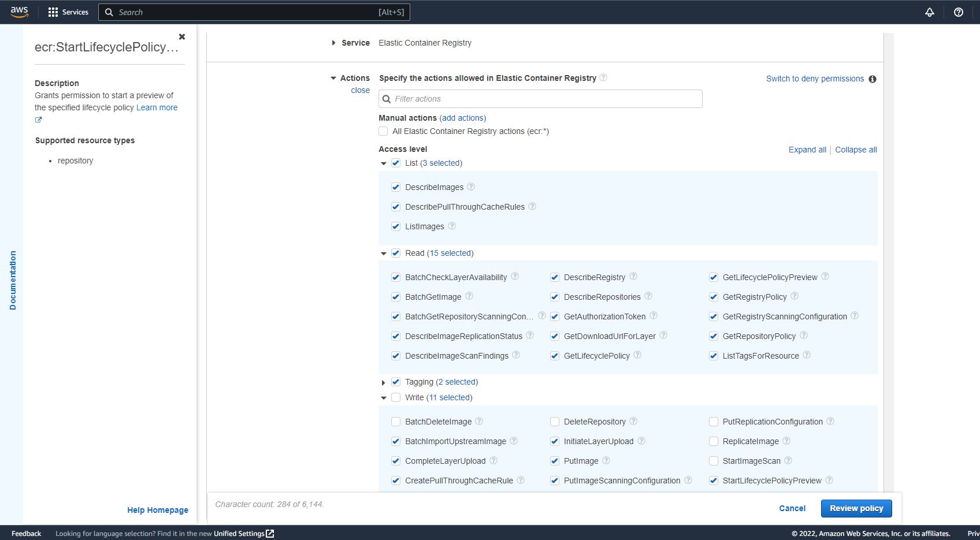Uncheck the DescribeImages action

click(x=396, y=187)
